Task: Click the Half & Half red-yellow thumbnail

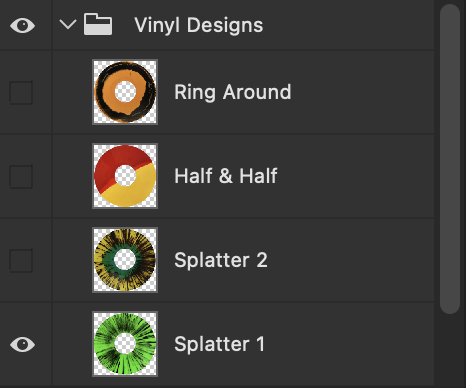Action: click(x=125, y=176)
